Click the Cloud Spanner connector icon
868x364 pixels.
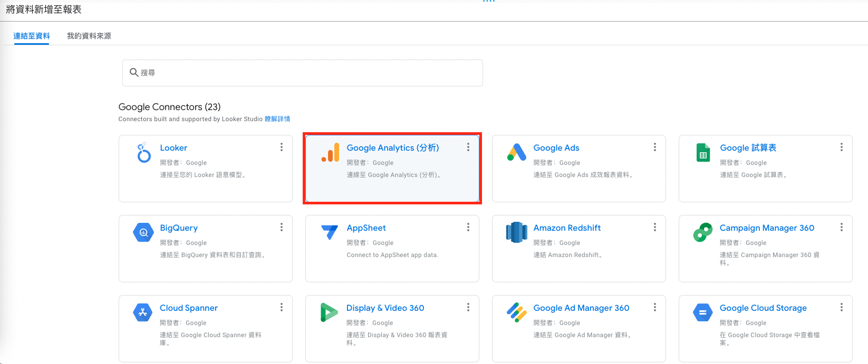[x=143, y=312]
